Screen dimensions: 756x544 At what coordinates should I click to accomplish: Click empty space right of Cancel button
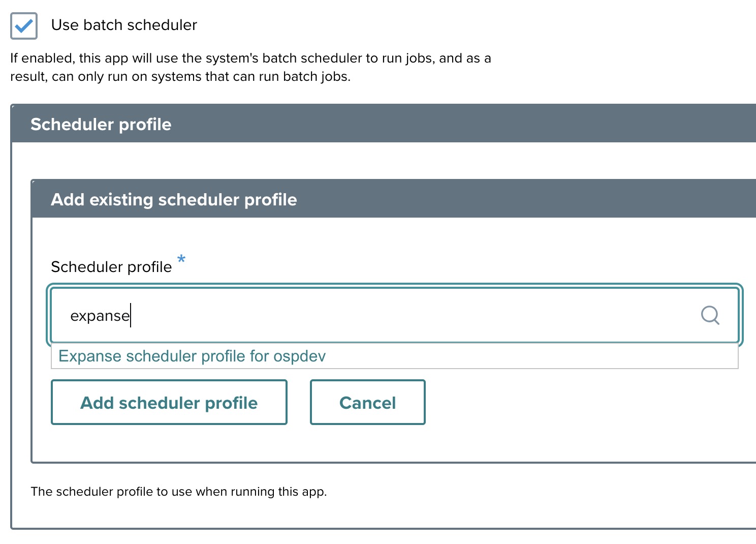tap(559, 402)
